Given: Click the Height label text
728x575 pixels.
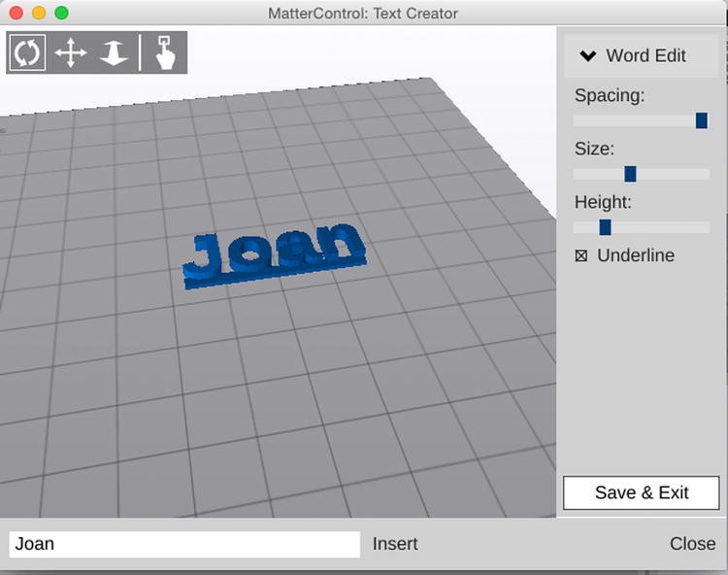Looking at the screenshot, I should pos(603,202).
